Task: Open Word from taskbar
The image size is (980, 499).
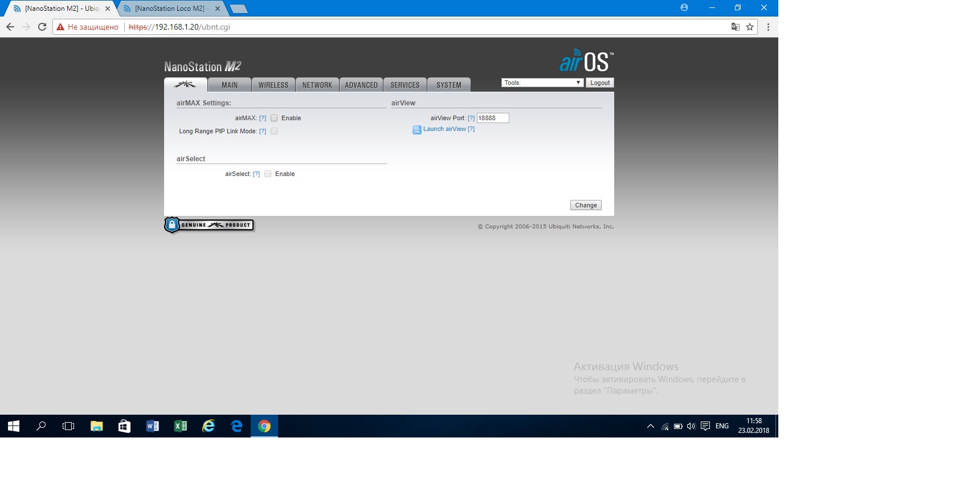Action: click(x=152, y=426)
